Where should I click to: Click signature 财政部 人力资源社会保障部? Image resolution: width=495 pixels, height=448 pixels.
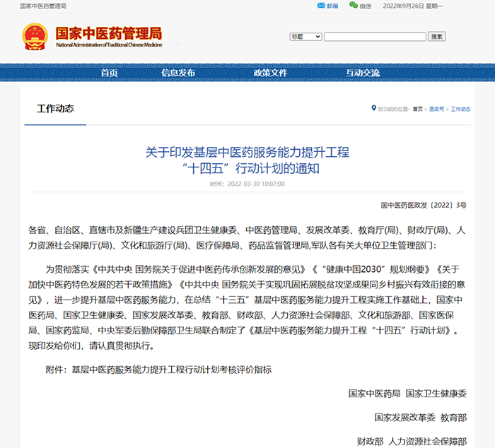point(412,442)
